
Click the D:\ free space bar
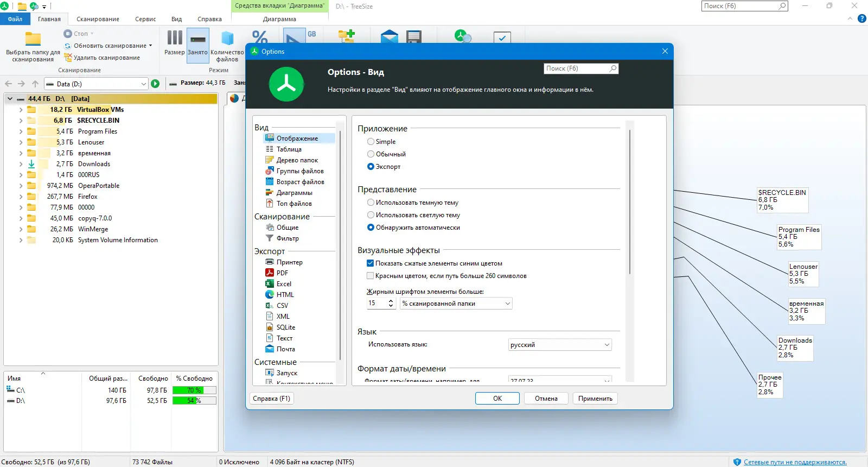click(x=194, y=401)
